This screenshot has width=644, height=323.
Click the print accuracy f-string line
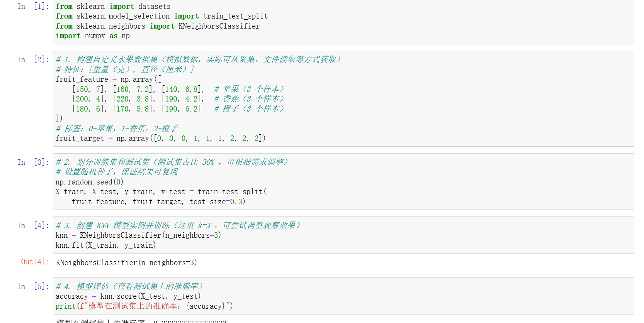click(144, 306)
